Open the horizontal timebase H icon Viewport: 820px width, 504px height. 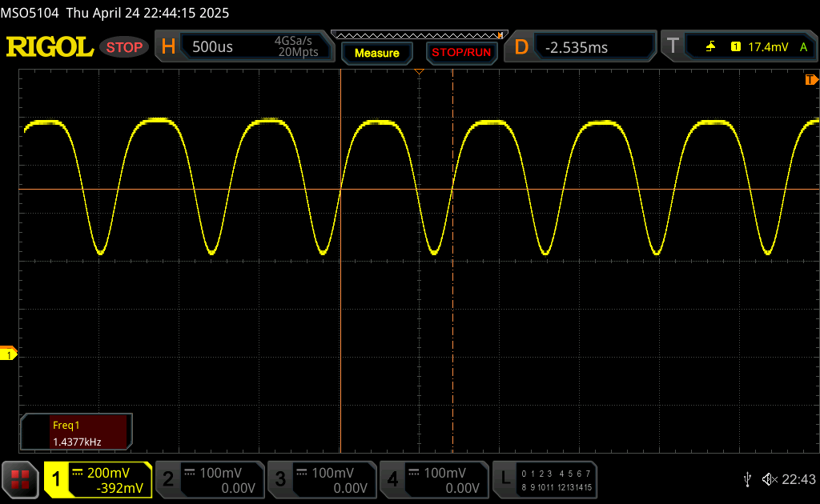point(168,47)
